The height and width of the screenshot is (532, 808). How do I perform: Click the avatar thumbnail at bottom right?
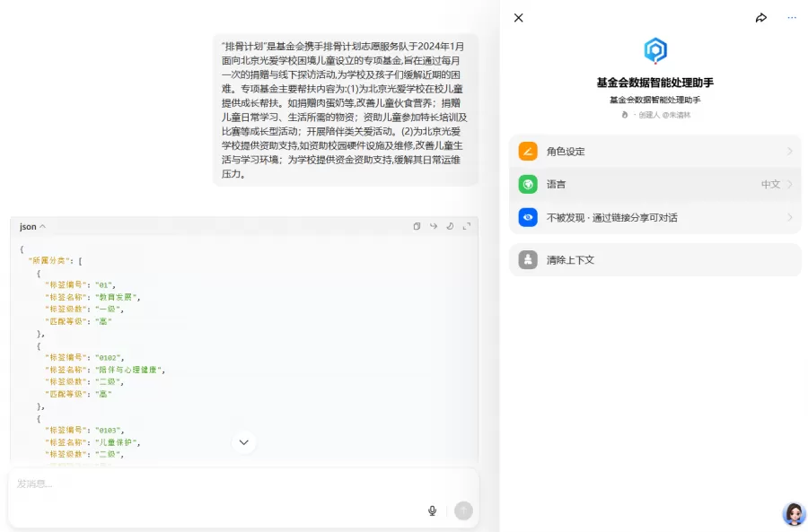pos(794,513)
